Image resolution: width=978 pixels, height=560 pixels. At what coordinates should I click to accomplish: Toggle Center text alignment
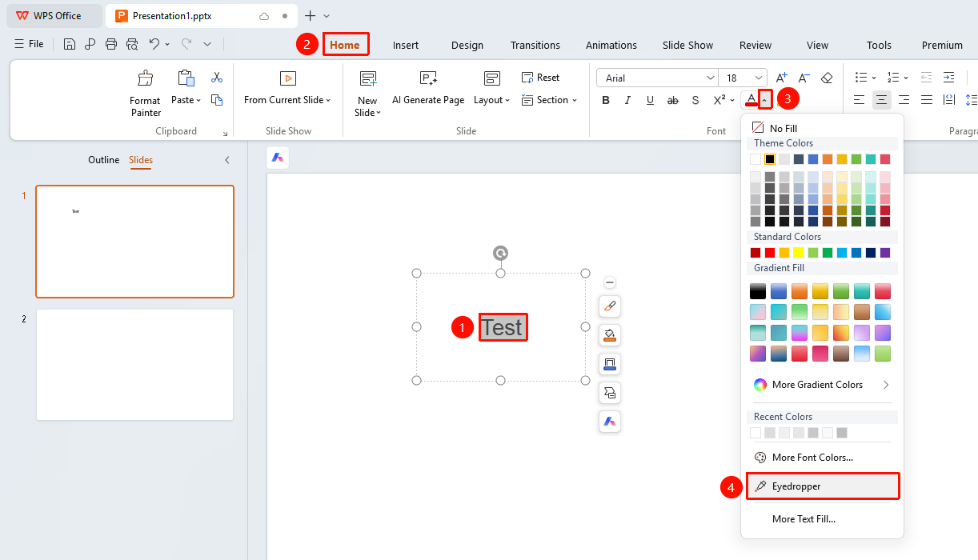click(881, 100)
